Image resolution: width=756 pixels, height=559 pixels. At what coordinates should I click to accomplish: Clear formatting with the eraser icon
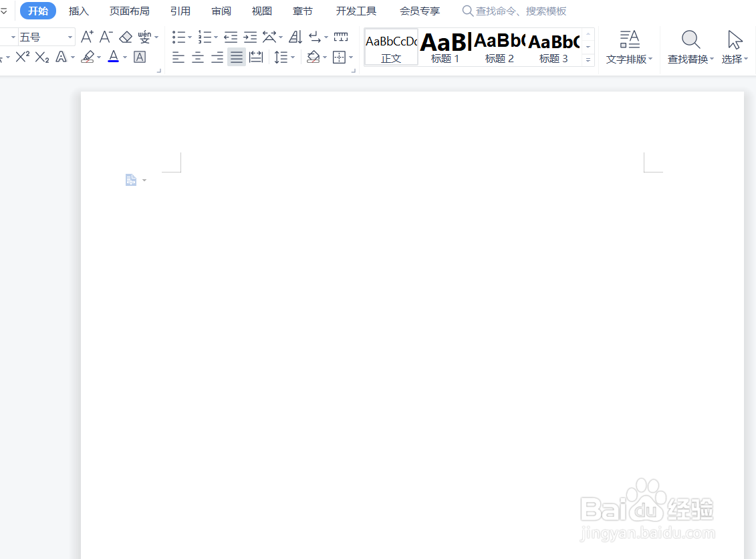(126, 37)
